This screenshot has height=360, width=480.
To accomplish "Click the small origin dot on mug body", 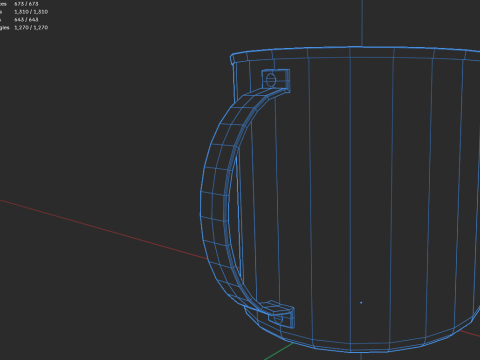I will coord(361,303).
